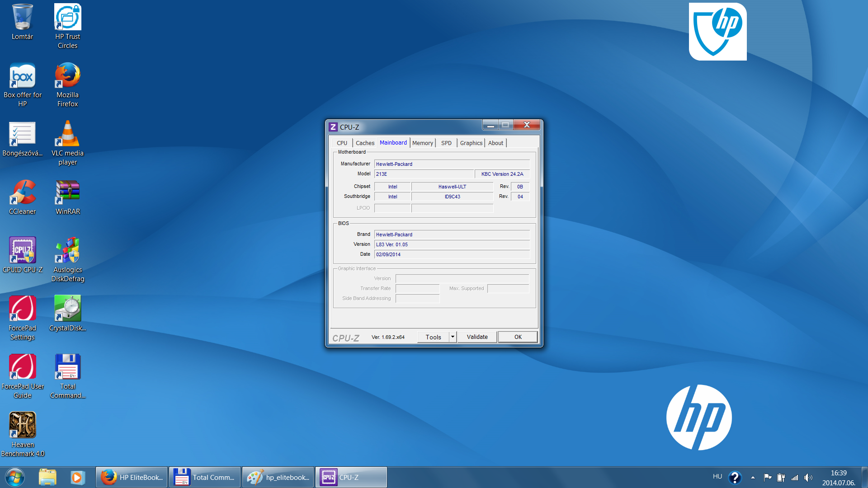The width and height of the screenshot is (868, 488).
Task: Start VLC media player from the desktop
Action: click(67, 133)
